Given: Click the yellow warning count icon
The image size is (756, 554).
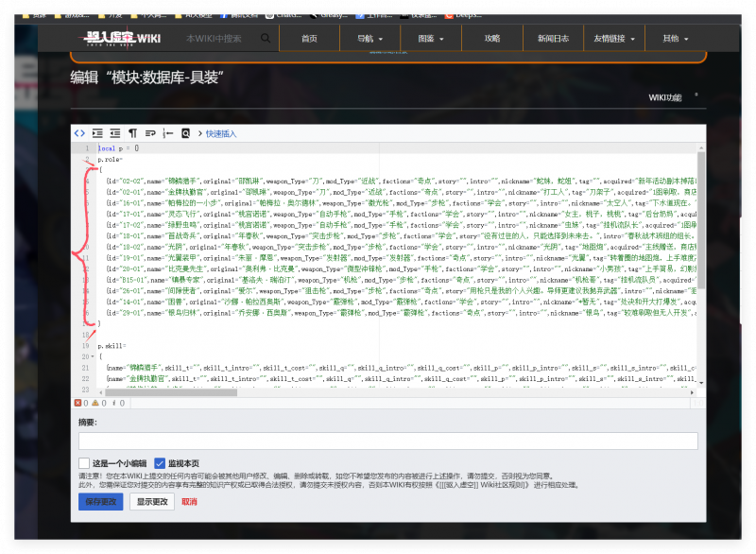Looking at the screenshot, I should 95,403.
